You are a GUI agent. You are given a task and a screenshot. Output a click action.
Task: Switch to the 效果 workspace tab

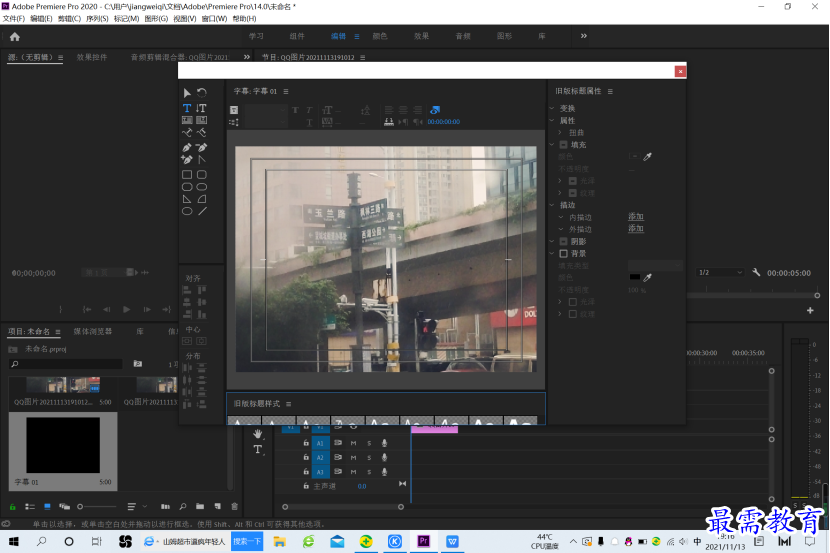[x=421, y=36]
